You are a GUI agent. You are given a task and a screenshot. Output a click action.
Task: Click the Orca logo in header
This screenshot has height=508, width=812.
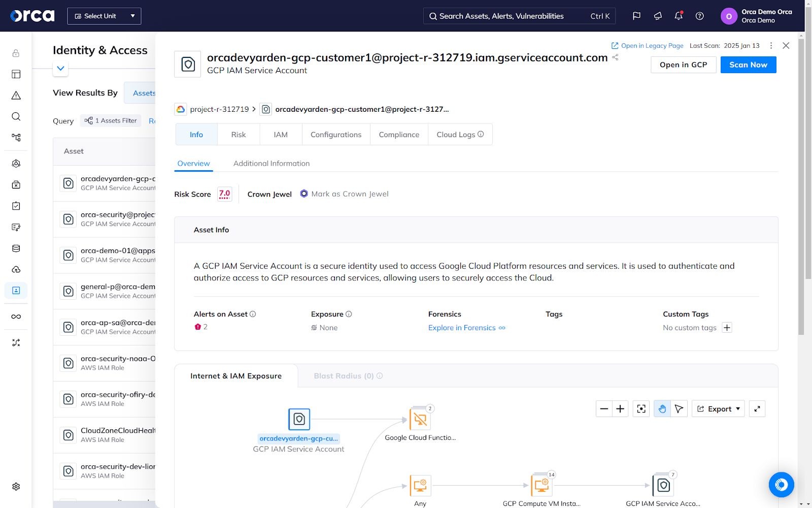[x=32, y=16]
